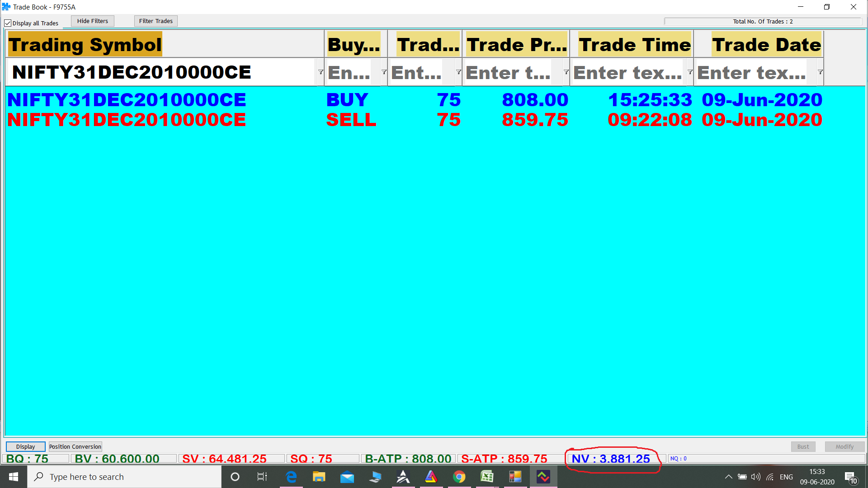Open the Trading Symbol filter dropdown
Screen dimensions: 868x488
point(321,72)
